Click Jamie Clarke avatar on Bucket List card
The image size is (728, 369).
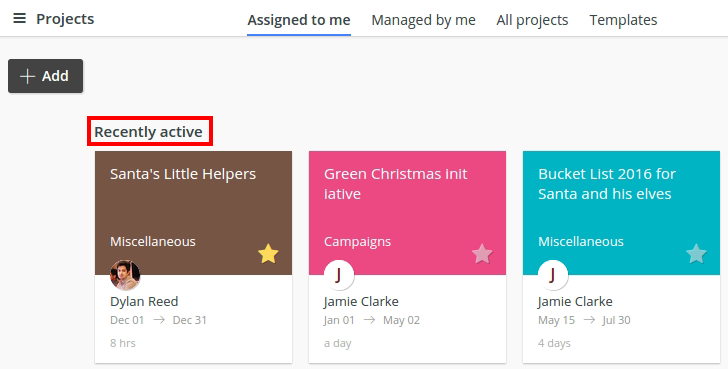(553, 275)
